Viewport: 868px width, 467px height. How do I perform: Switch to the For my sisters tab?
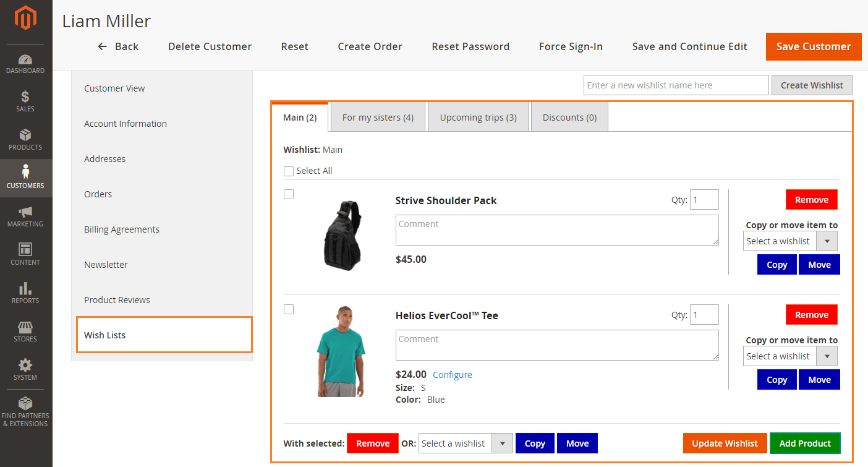click(378, 118)
